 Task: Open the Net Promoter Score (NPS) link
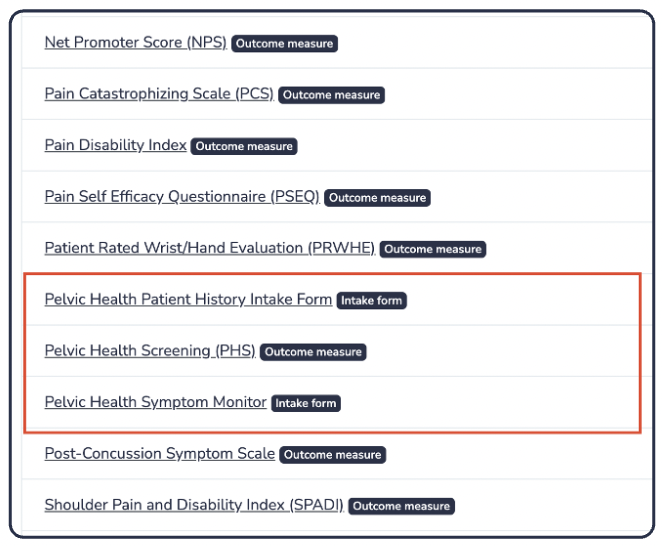(x=135, y=43)
